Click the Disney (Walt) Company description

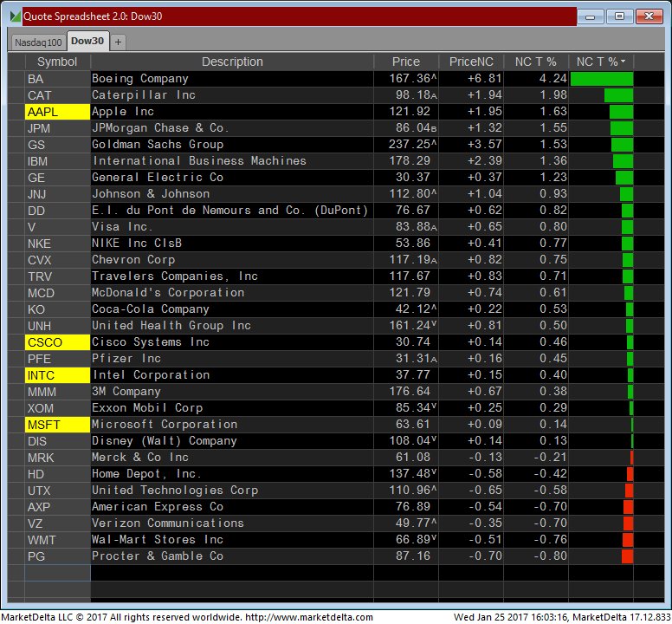tap(165, 441)
